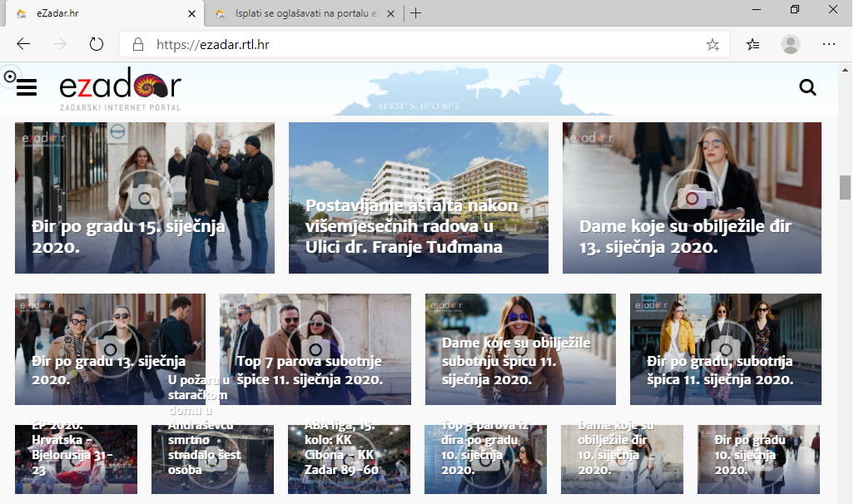Click the browser back arrow
Image resolution: width=854 pixels, height=504 pixels.
coord(23,45)
